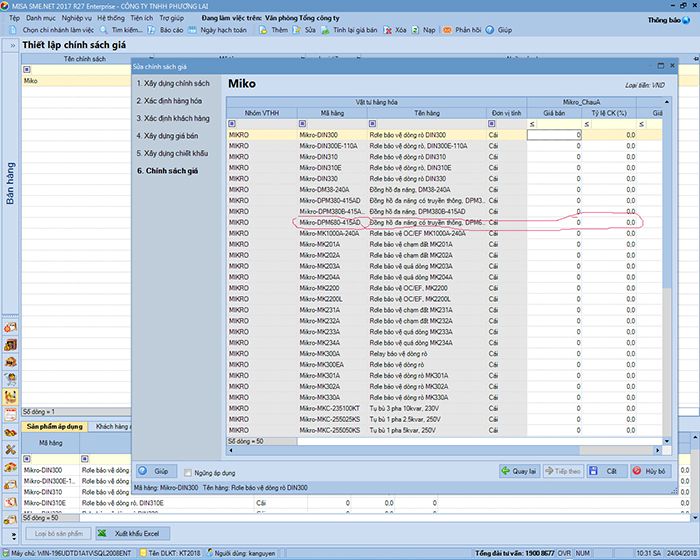Open the Bàn làm việc (desktop) module icon at the top of the left sidebar
The width and height of the screenshot is (700, 560).
tap(10, 327)
